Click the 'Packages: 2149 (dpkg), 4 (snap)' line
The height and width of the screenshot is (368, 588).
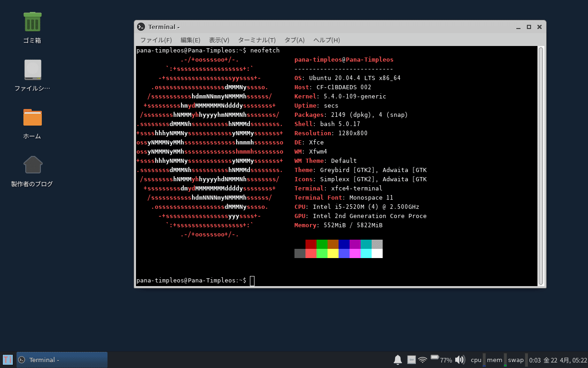point(351,115)
